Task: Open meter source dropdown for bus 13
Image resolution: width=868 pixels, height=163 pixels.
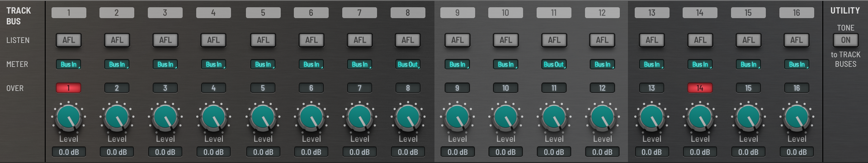Action: tap(652, 64)
